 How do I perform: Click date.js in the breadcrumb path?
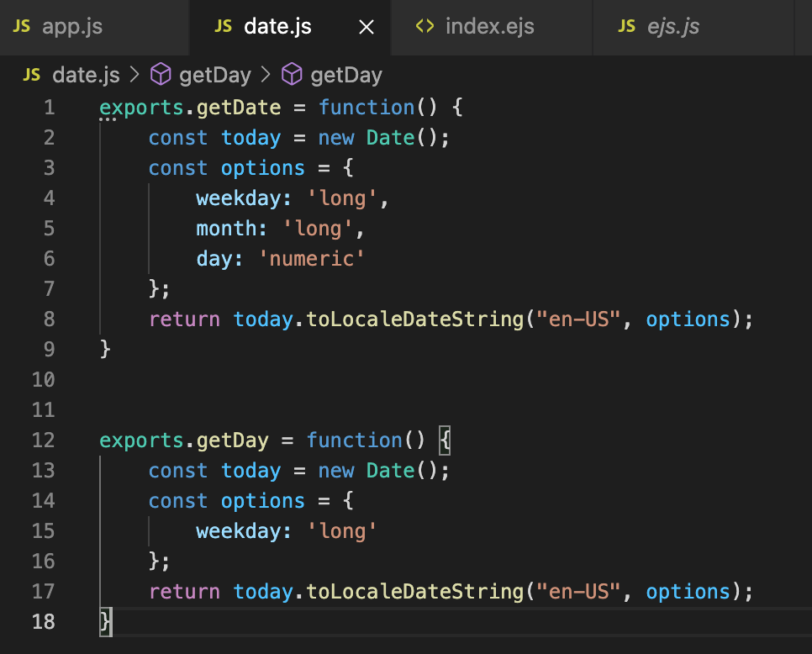tap(86, 75)
